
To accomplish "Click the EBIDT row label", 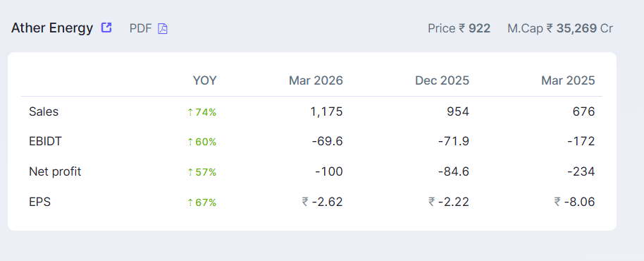I will pyautogui.click(x=44, y=141).
